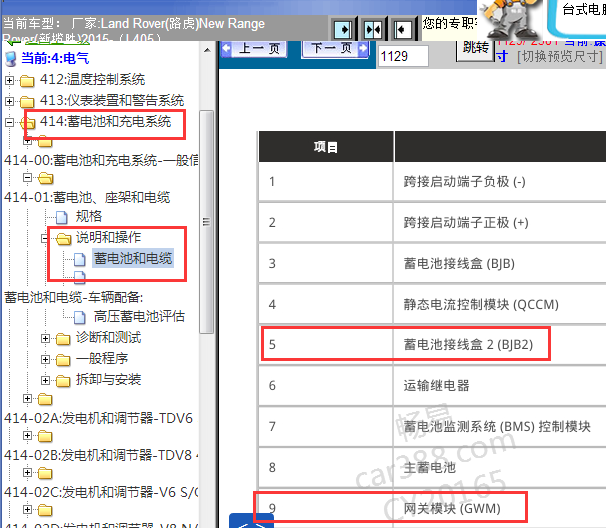Click the 413:仪表装置和警告系统 folder icon
The height and width of the screenshot is (528, 606).
[27, 102]
